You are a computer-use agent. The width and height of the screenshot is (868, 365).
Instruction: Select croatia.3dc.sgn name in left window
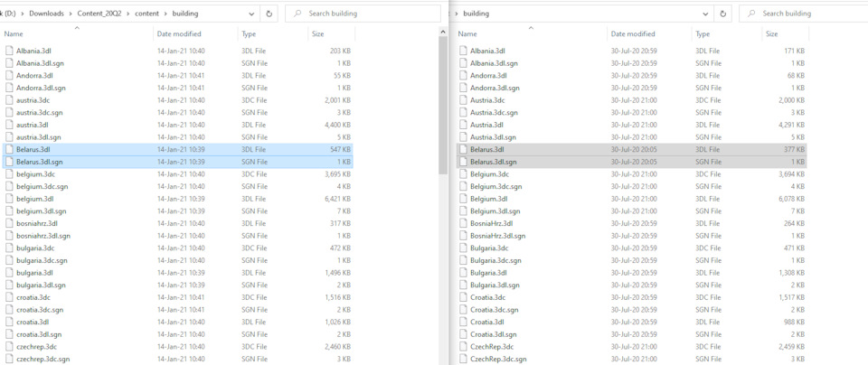coord(39,309)
